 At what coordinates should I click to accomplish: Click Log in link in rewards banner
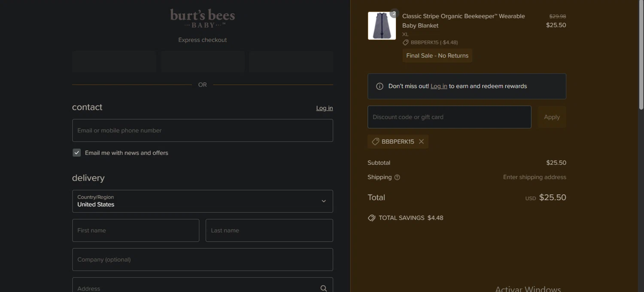click(439, 86)
